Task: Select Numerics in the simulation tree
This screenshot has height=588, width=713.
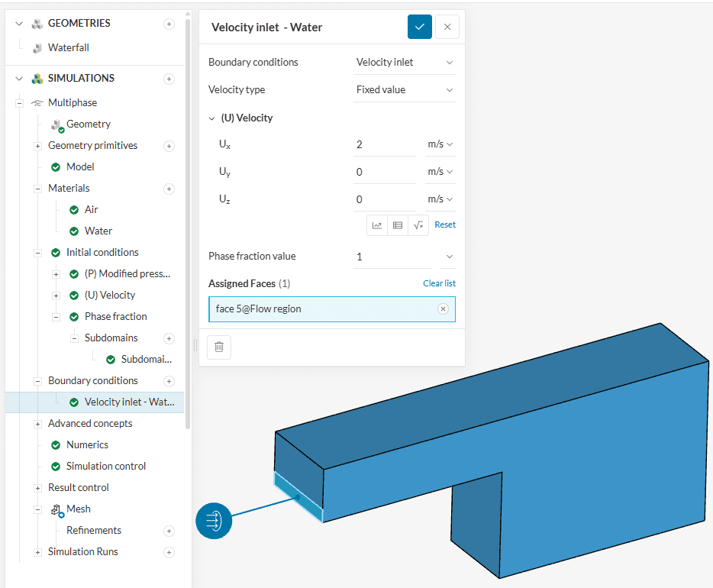Action: (x=87, y=445)
